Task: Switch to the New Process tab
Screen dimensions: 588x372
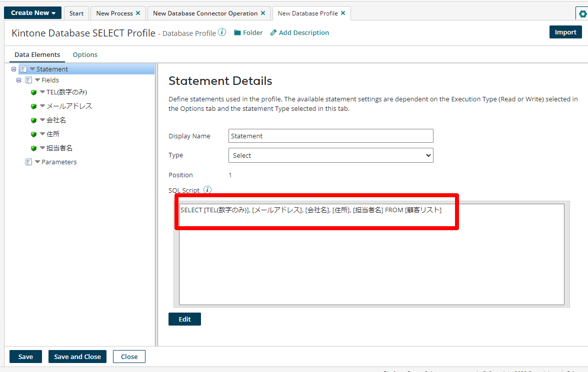Action: (x=114, y=13)
